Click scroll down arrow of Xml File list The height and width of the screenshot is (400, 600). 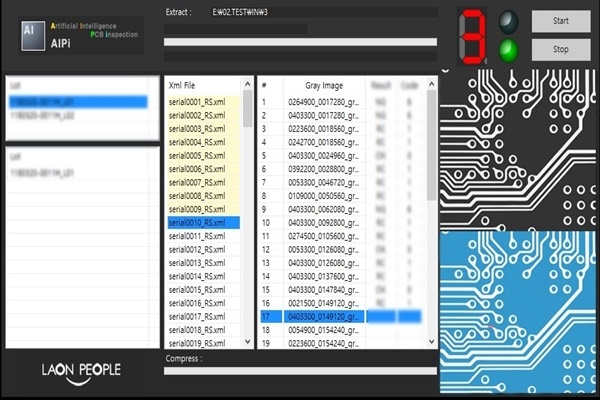pyautogui.click(x=247, y=342)
